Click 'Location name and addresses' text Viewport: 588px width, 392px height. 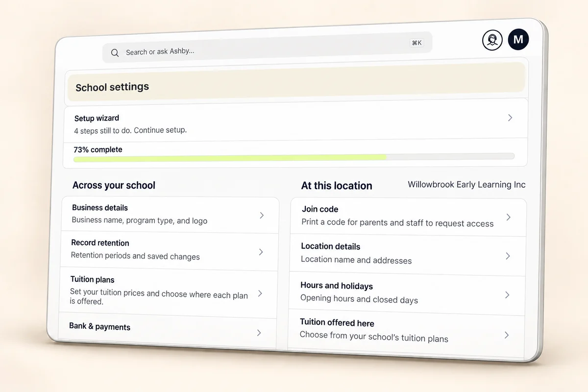pyautogui.click(x=356, y=260)
